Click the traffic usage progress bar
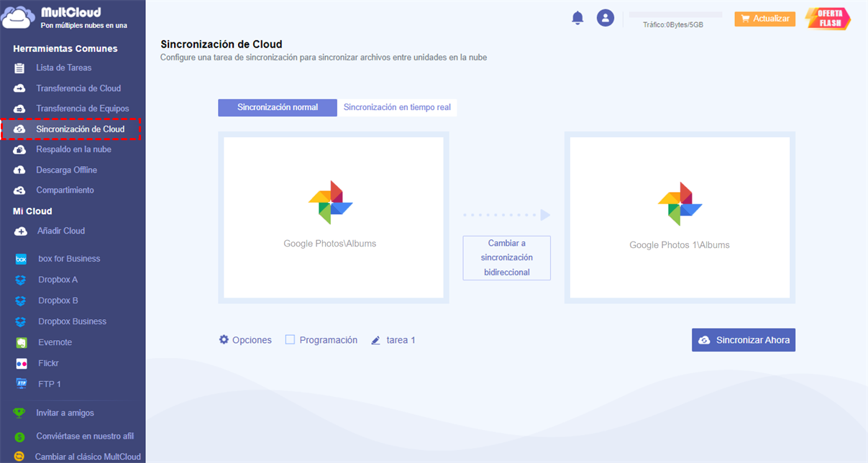Image resolution: width=868 pixels, height=463 pixels. pos(675,14)
